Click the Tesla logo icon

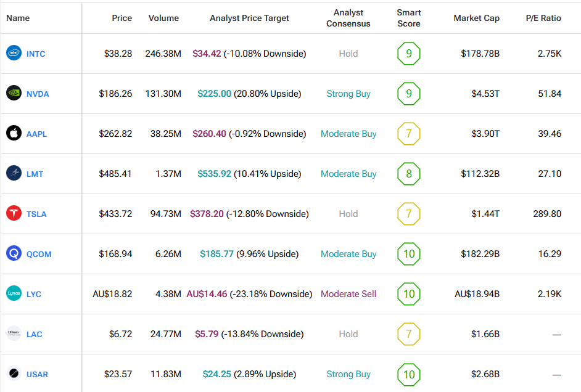(14, 214)
